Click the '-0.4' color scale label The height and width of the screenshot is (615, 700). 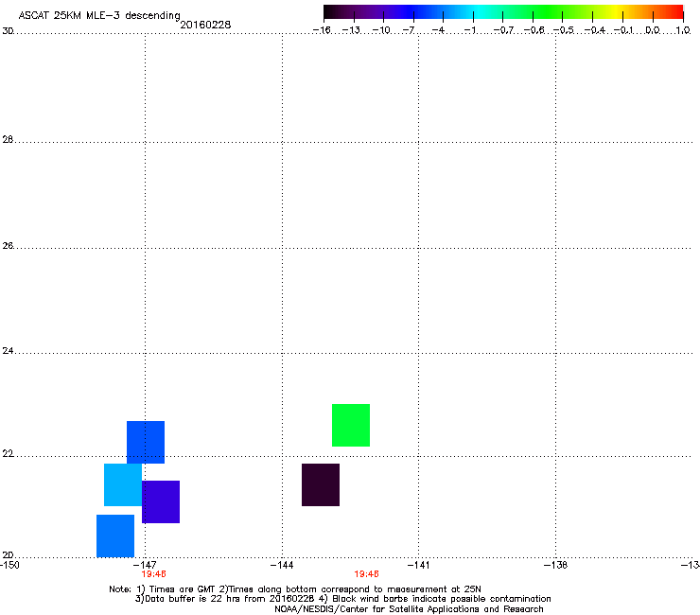pos(594,30)
